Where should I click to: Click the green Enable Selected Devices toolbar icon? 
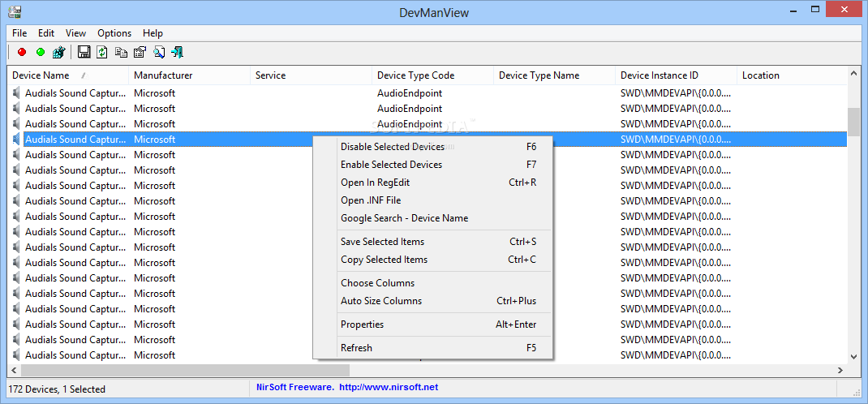[41, 52]
